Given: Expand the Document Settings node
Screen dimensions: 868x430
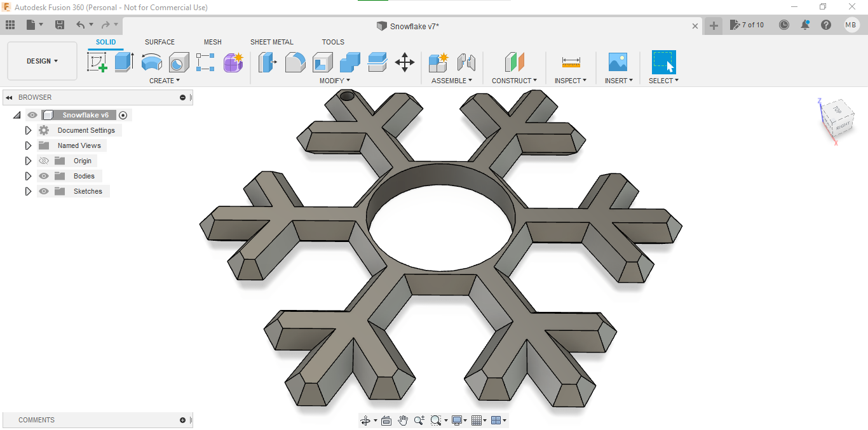Looking at the screenshot, I should click(x=28, y=130).
